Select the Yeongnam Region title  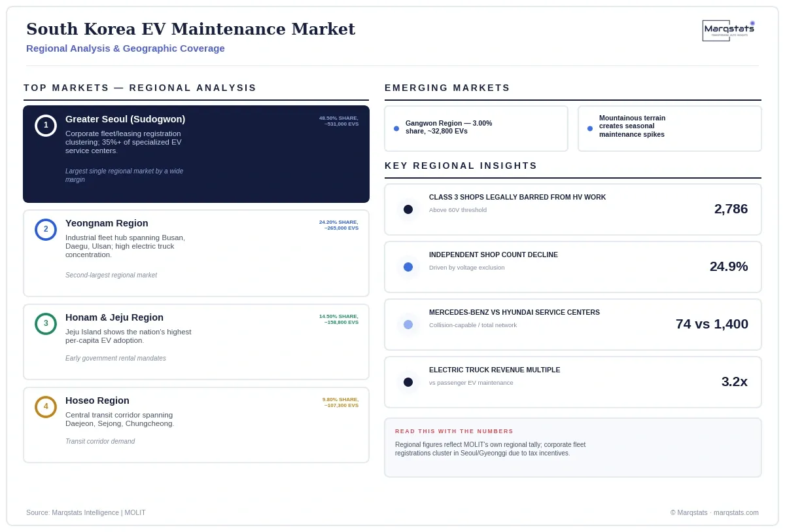coord(107,223)
